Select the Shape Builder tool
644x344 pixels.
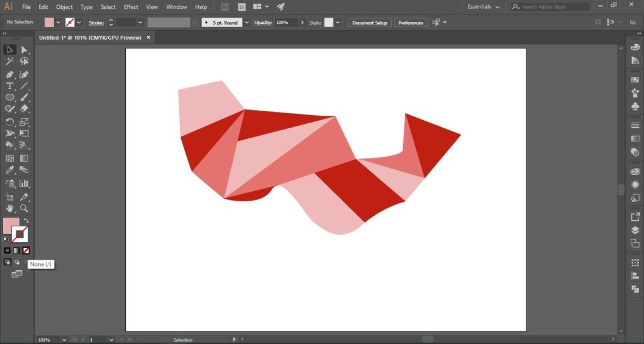pyautogui.click(x=9, y=145)
